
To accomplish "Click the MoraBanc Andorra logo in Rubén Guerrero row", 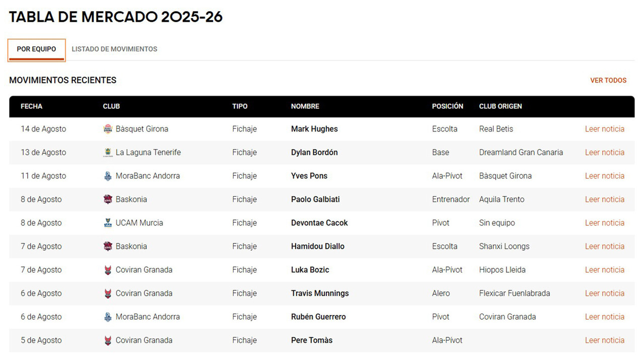I will click(x=107, y=317).
